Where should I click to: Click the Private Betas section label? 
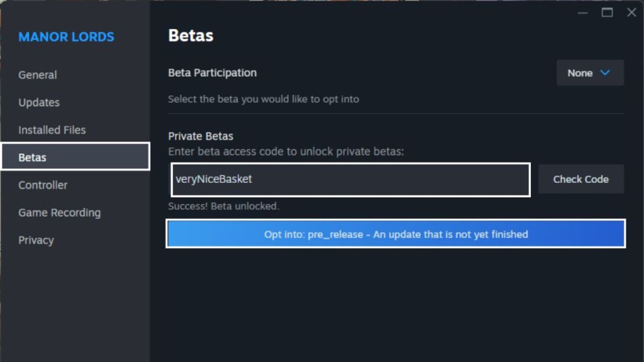201,136
